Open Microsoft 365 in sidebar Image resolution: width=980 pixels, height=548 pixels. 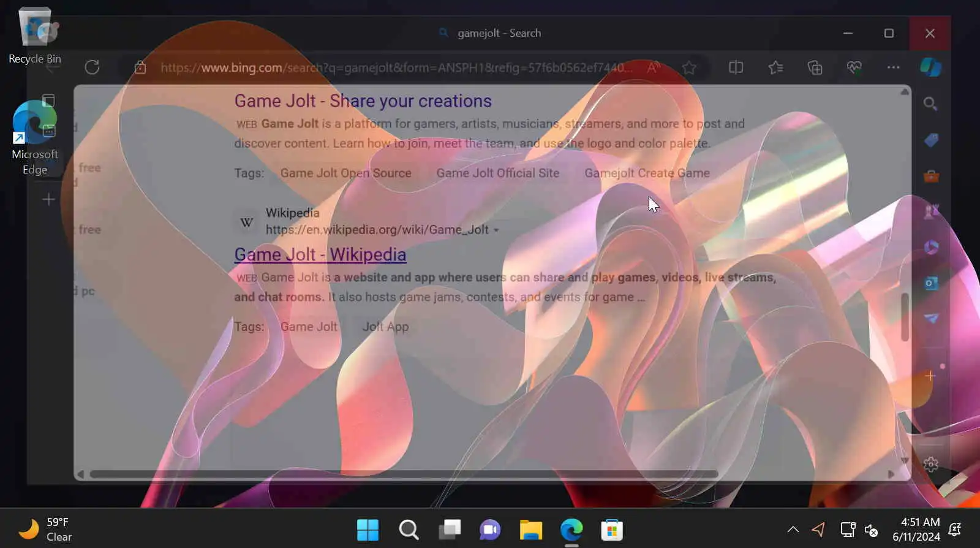coord(931,247)
